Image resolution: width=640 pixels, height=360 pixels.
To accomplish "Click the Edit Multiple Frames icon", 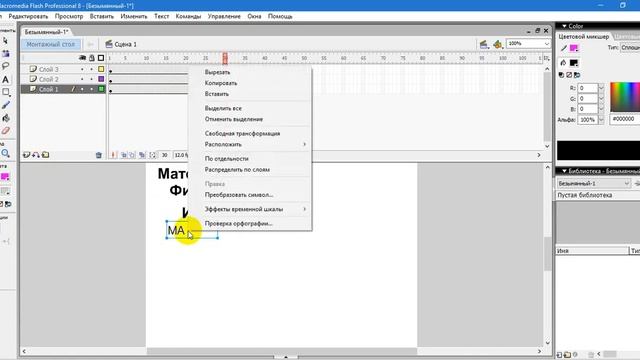I will (x=142, y=155).
